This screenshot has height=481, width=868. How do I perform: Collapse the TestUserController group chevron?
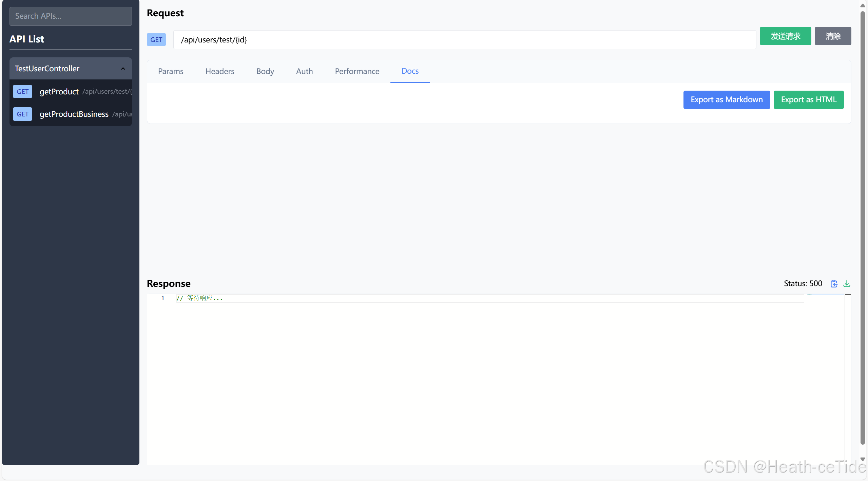(x=123, y=69)
